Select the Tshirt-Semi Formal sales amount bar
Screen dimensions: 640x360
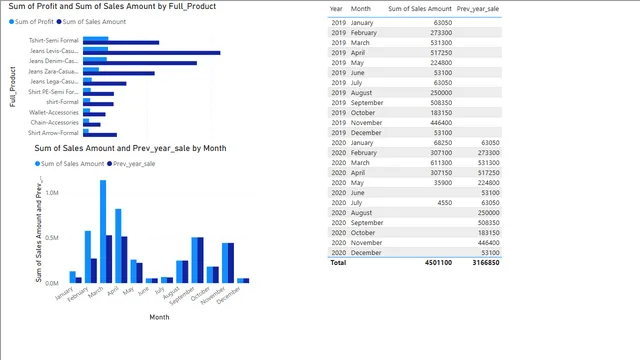[x=121, y=42]
